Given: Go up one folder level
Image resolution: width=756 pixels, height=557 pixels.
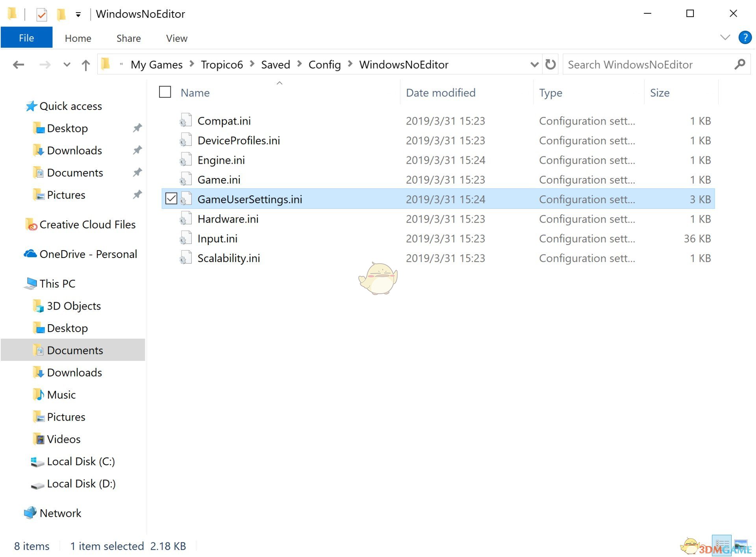Looking at the screenshot, I should point(85,65).
